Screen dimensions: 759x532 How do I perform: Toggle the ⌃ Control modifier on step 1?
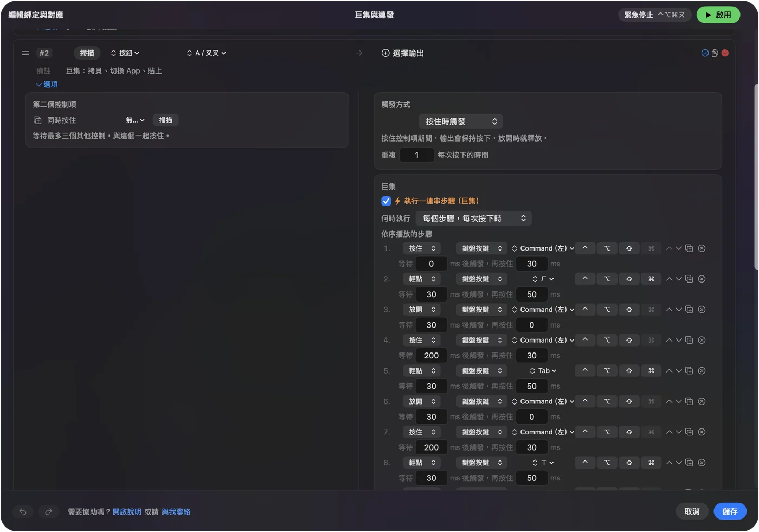click(x=585, y=248)
